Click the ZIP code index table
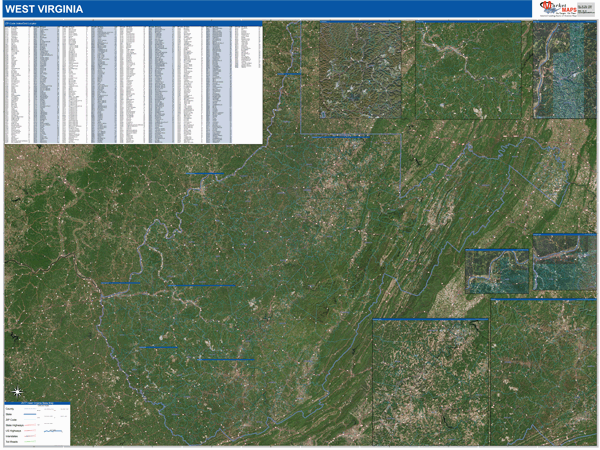The width and height of the screenshot is (600, 450). (x=133, y=83)
